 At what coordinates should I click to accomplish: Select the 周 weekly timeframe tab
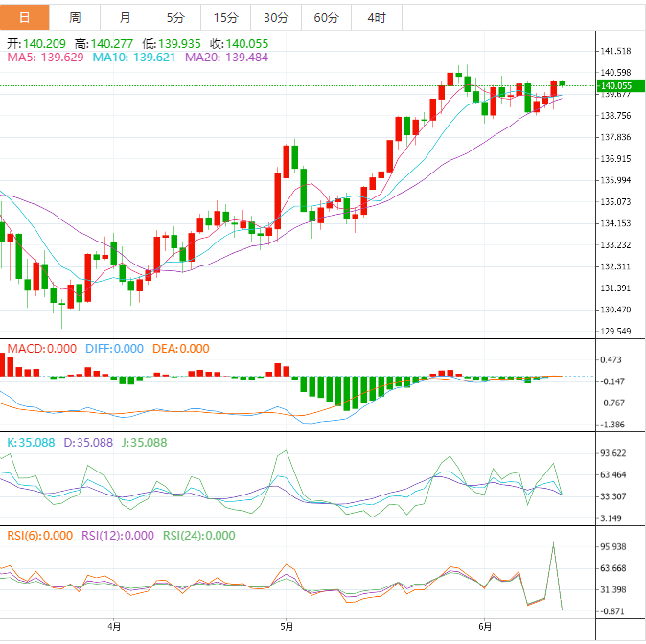coord(75,17)
